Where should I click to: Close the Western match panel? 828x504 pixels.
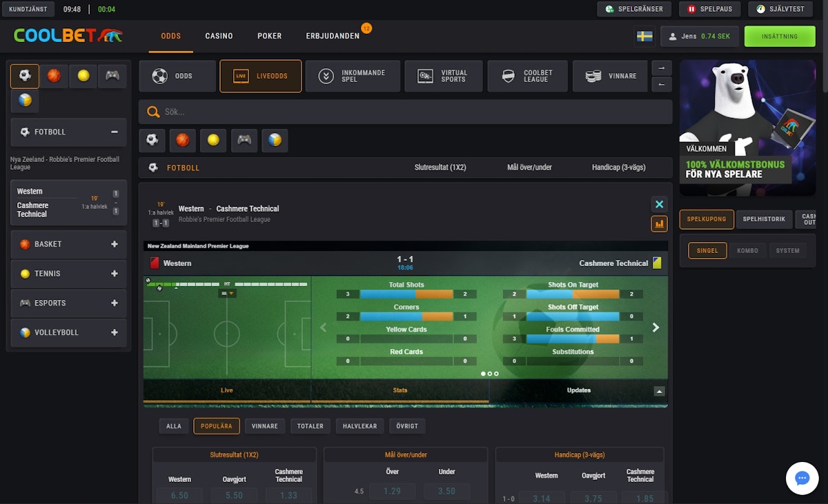(x=659, y=204)
